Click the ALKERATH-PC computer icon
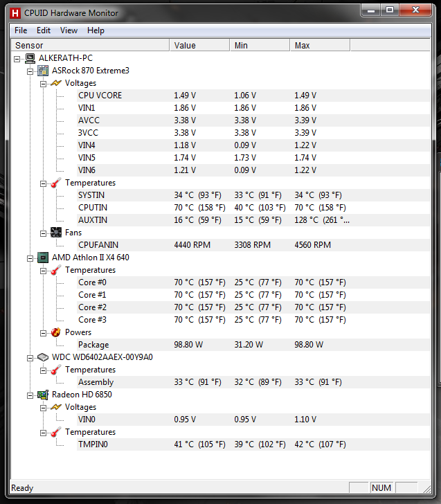The width and height of the screenshot is (441, 504). pos(30,58)
